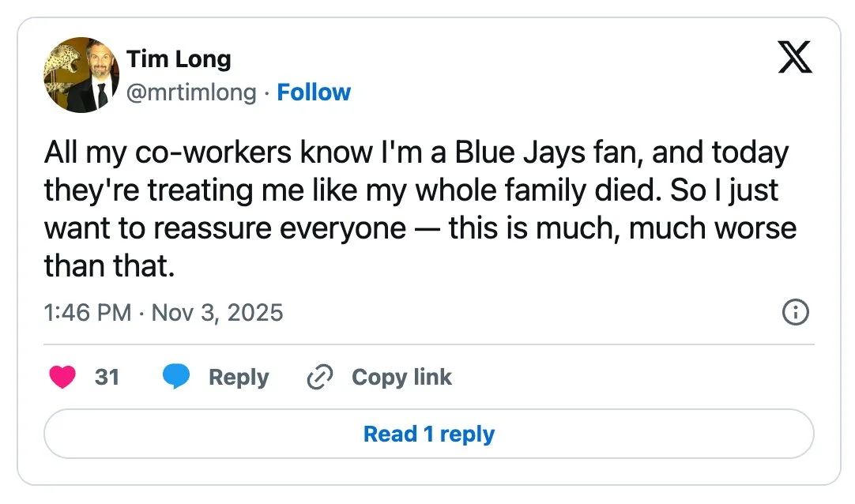Open the @mrtimlong handle link
The width and height of the screenshot is (855, 504).
coord(191,92)
